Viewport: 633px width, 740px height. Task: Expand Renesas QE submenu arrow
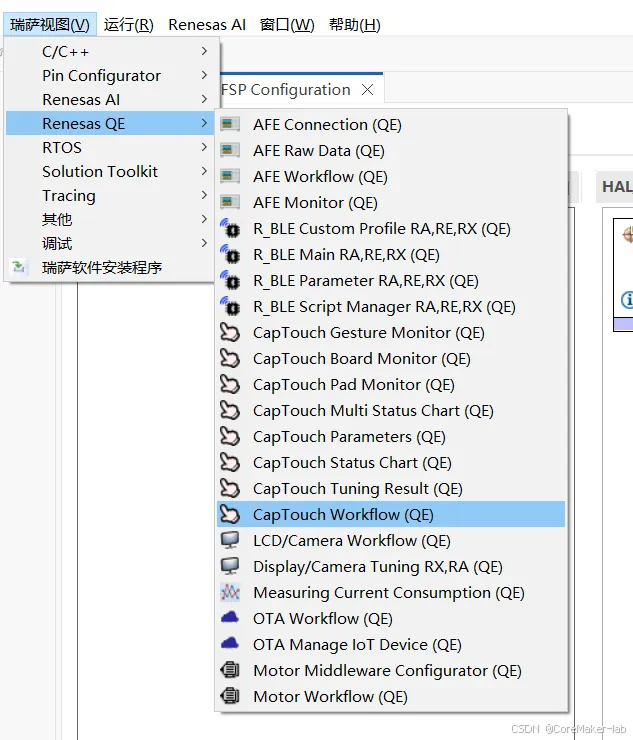pyautogui.click(x=204, y=123)
